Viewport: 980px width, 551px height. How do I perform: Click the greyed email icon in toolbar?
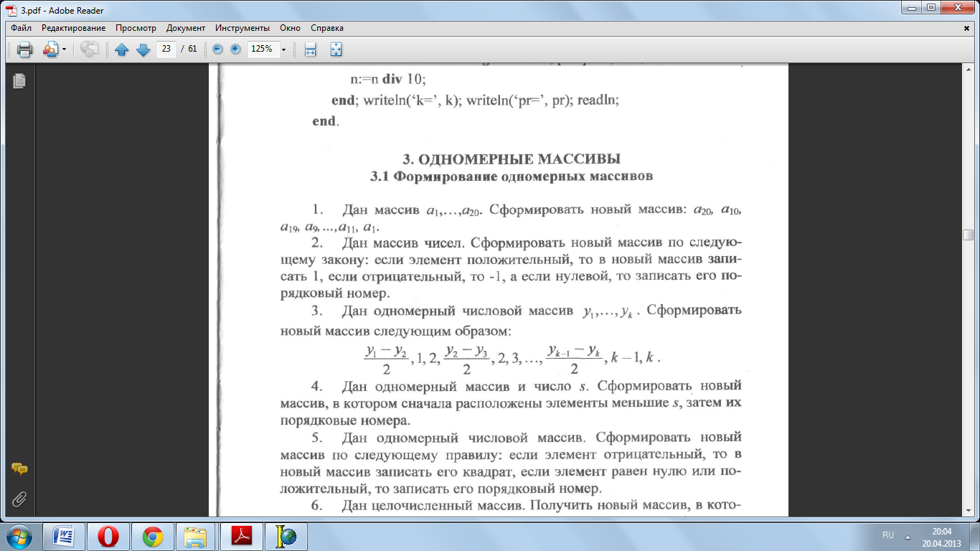(x=89, y=50)
